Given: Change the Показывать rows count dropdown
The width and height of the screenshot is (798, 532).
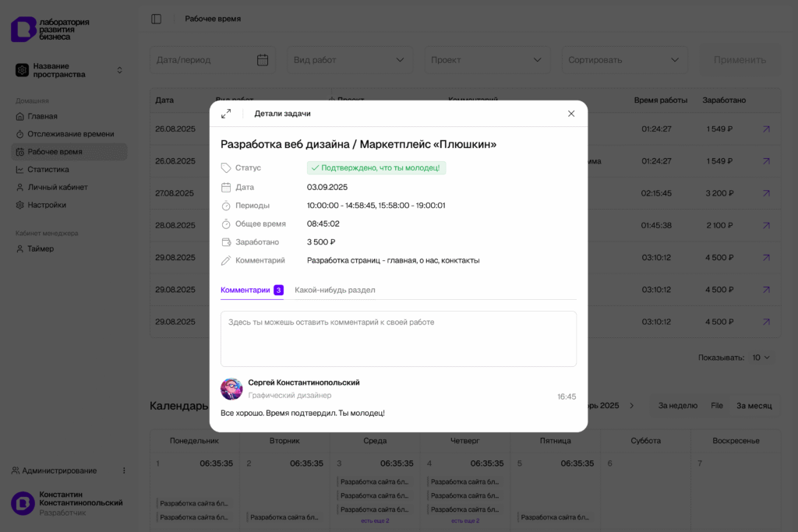Looking at the screenshot, I should click(761, 358).
